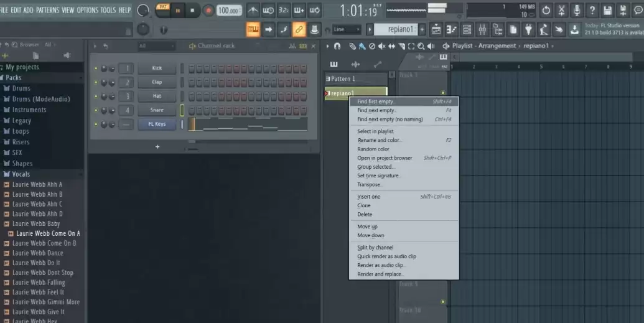This screenshot has height=323, width=644.
Task: Click the undo history icon
Action: pyautogui.click(x=546, y=11)
